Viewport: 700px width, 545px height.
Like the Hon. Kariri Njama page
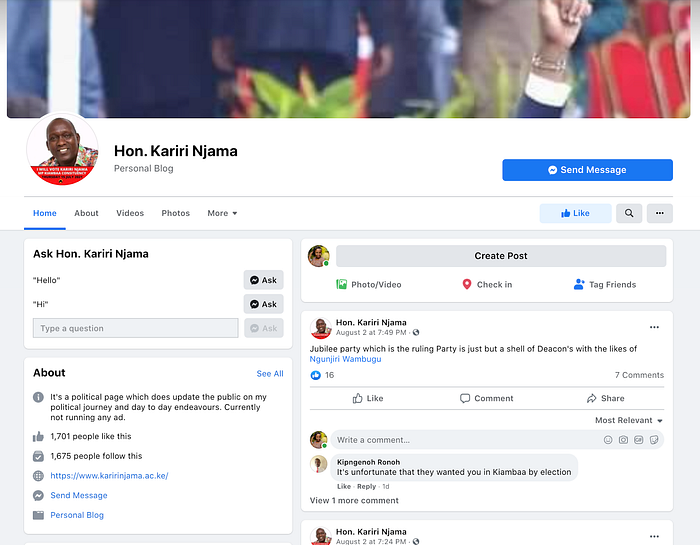(x=575, y=213)
